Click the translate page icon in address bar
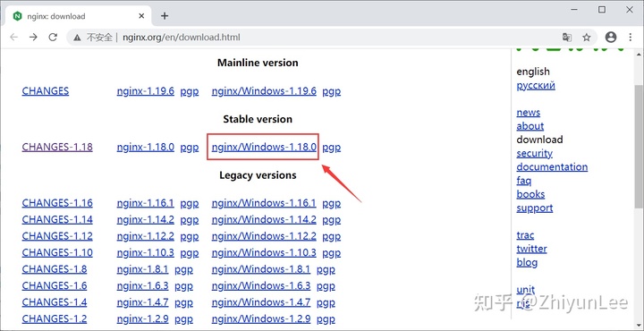Screen dimensions: 644x331 tap(567, 38)
